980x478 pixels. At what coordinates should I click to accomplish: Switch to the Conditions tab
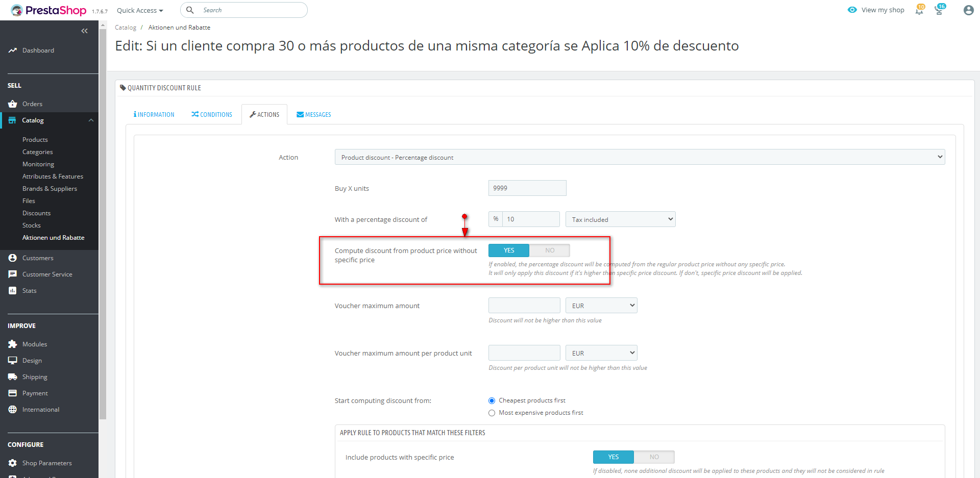[x=212, y=115]
